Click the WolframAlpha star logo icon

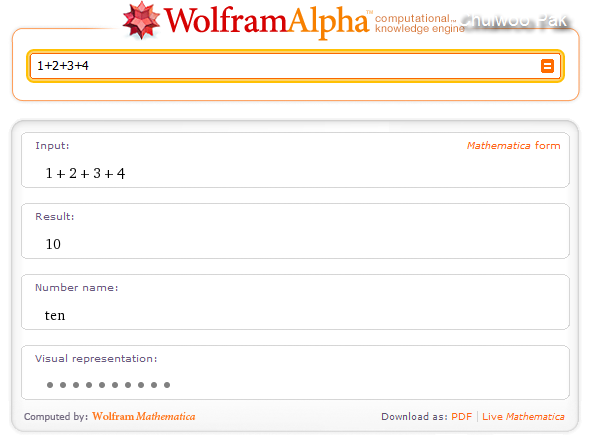click(x=141, y=21)
